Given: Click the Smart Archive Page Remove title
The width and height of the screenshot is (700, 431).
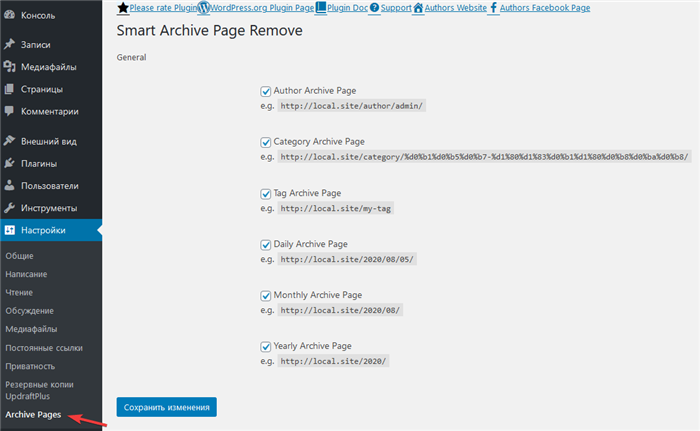Looking at the screenshot, I should [209, 30].
